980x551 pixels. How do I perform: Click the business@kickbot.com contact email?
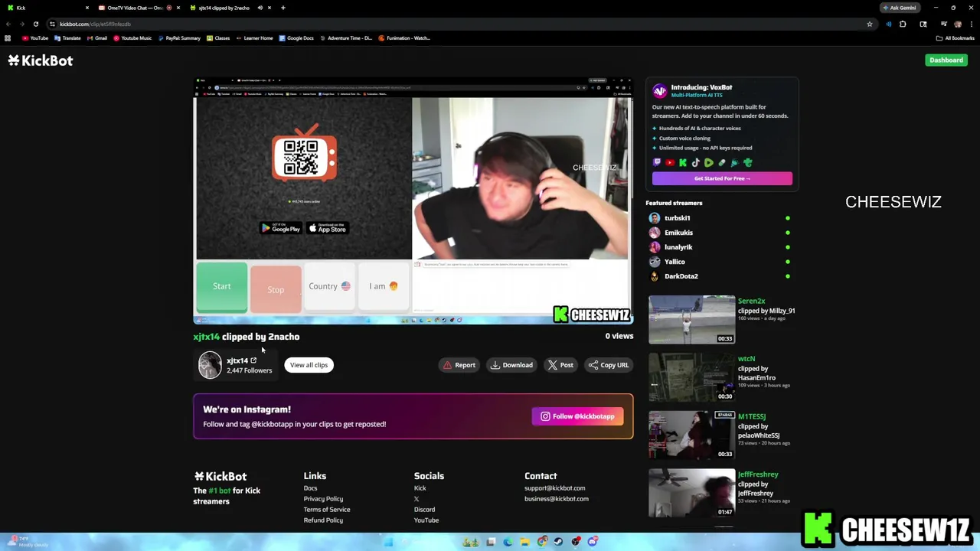tap(557, 499)
